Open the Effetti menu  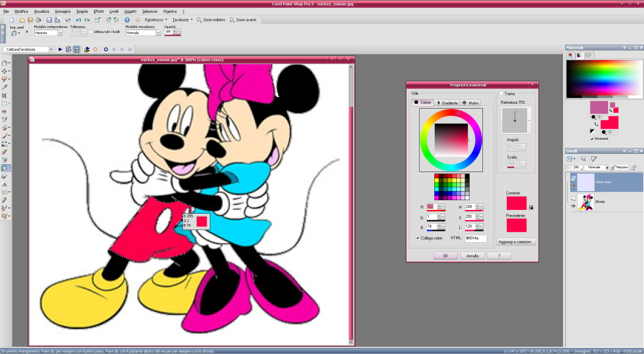99,12
